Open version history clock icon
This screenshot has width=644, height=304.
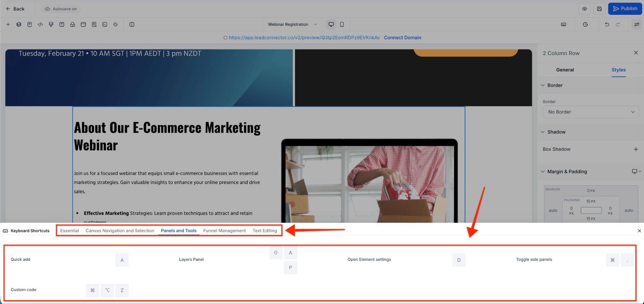pos(585,25)
